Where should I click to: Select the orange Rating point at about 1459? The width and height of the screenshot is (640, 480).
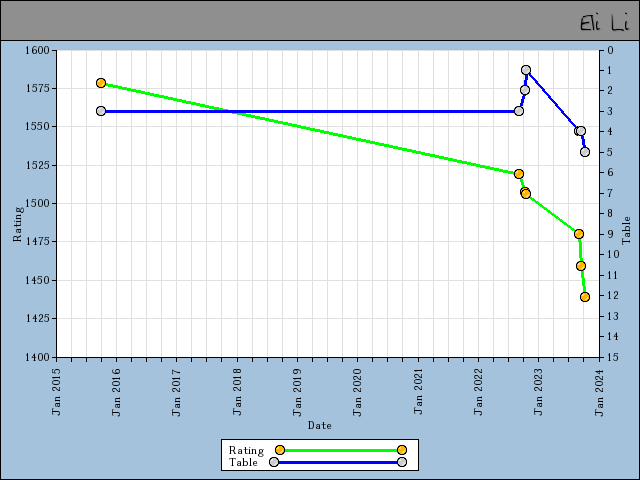click(x=581, y=266)
